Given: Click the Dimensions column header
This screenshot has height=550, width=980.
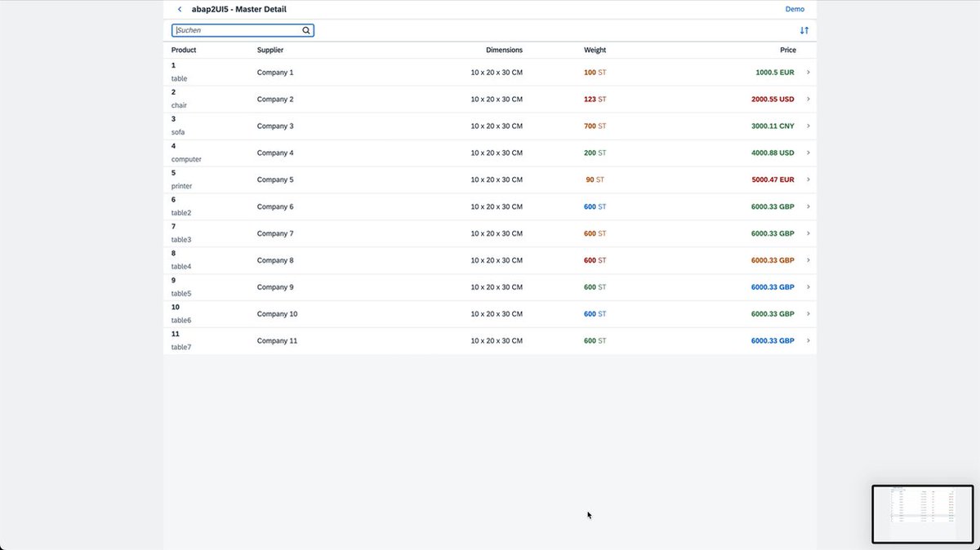Looking at the screenshot, I should coord(504,50).
